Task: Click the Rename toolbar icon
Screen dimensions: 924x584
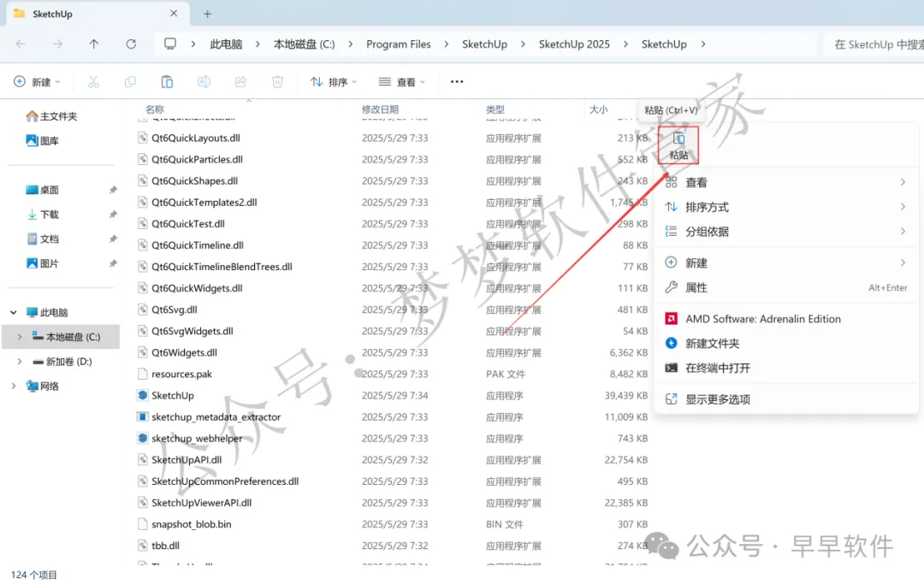Action: 204,82
